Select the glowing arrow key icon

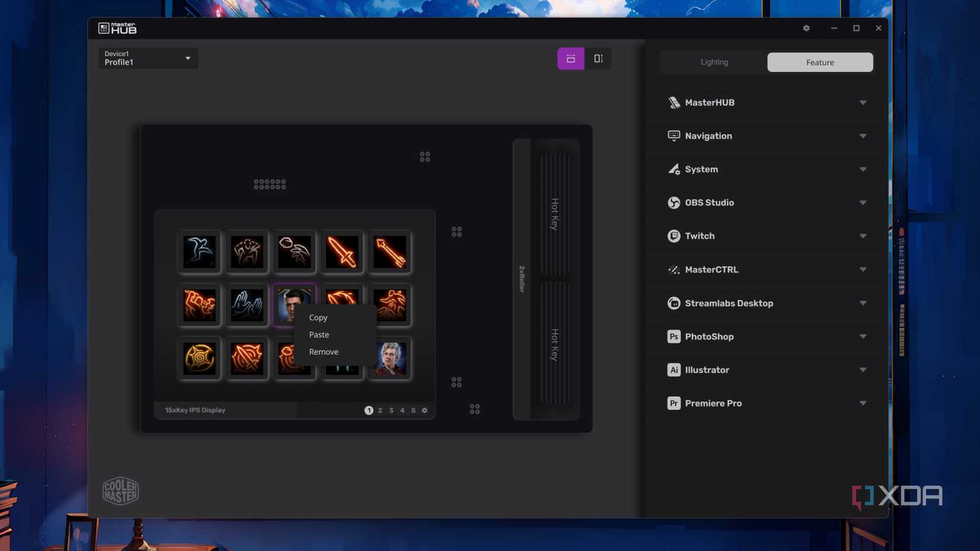pos(390,252)
